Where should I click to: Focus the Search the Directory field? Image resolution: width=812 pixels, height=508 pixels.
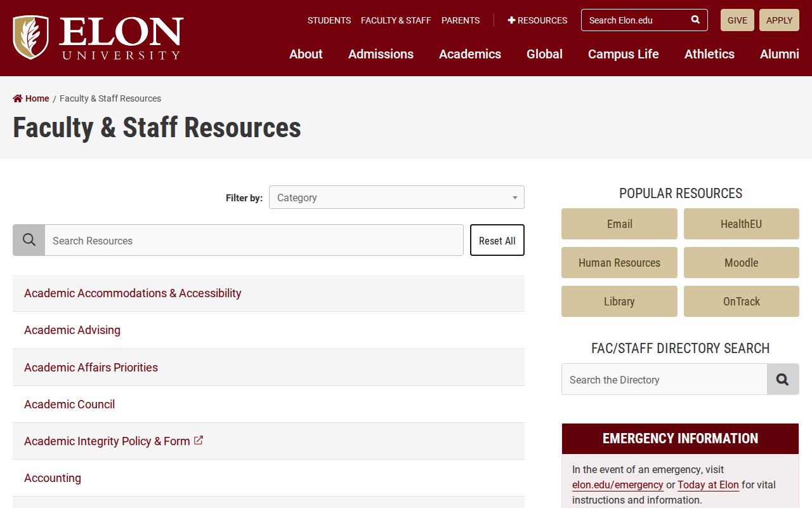664,379
